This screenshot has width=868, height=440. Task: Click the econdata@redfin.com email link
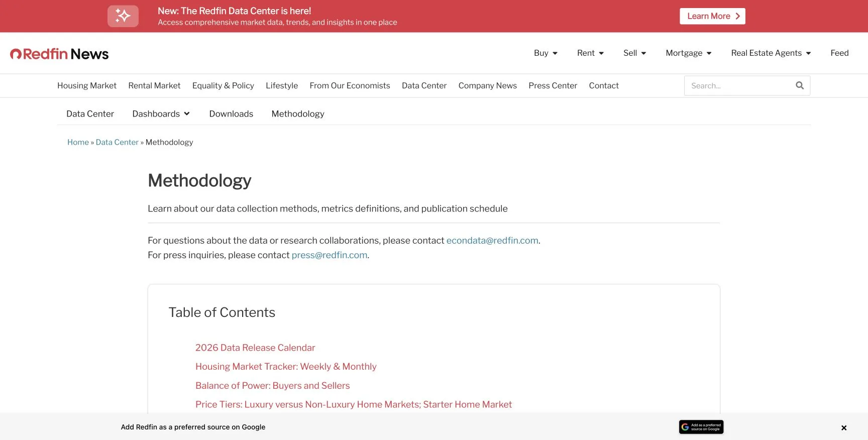[x=492, y=240]
